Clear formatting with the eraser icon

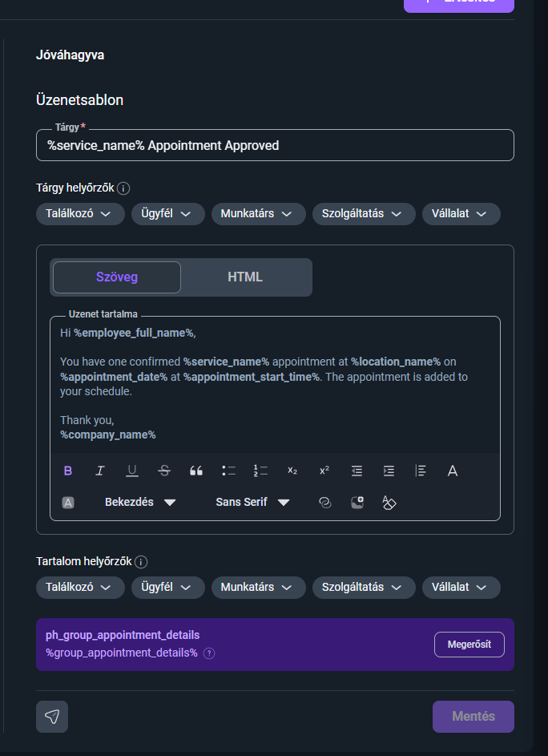point(389,503)
